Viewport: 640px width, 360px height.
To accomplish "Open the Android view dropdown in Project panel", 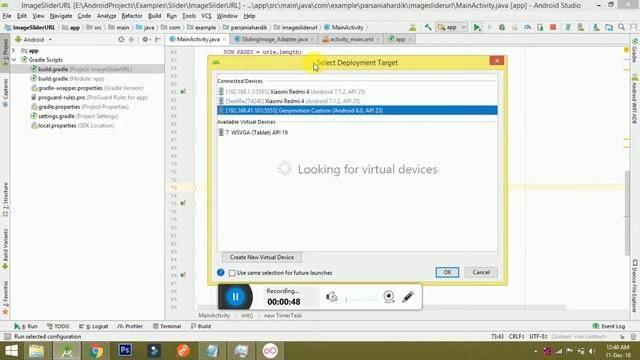I will coord(33,40).
